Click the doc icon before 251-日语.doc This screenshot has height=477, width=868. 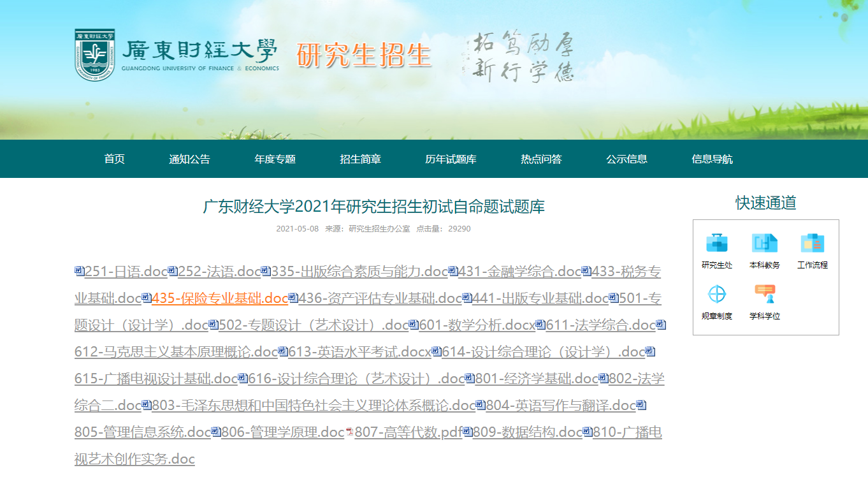click(x=79, y=271)
